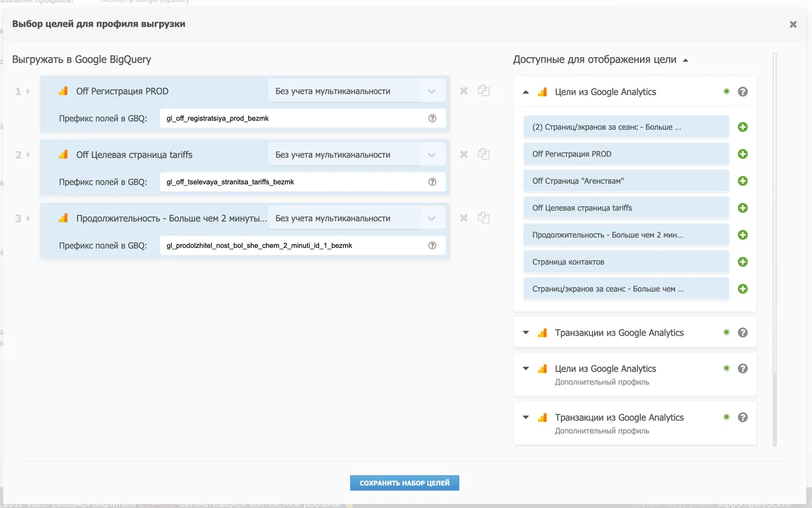Add 'Страниц/экранов за сеанс - Больше чем' goal

pos(743,289)
